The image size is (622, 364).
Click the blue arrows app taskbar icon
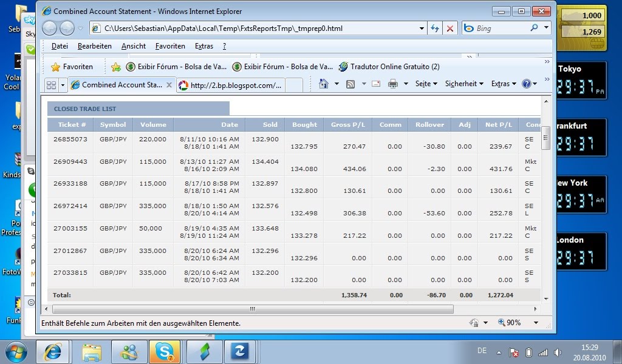pos(240,352)
